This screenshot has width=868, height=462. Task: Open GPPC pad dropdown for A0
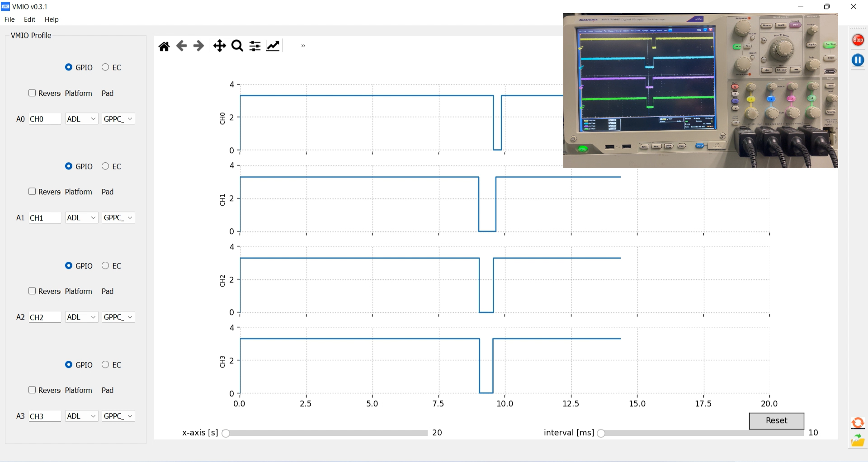[x=118, y=119]
